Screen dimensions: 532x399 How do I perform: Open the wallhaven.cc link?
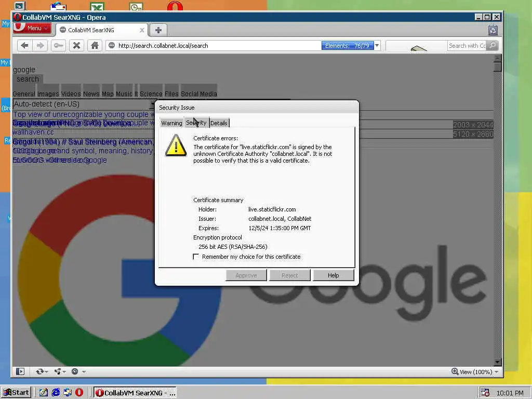tap(33, 132)
